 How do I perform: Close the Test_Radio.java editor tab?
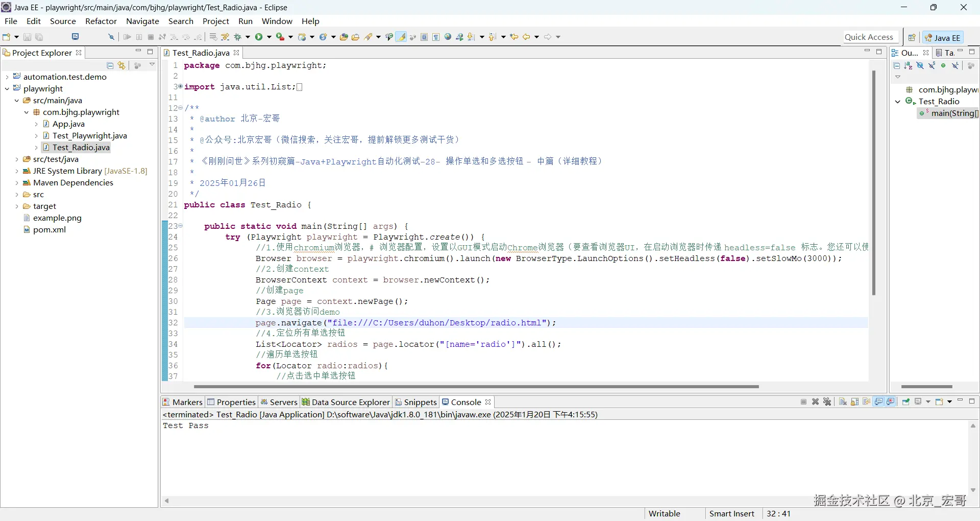[236, 53]
